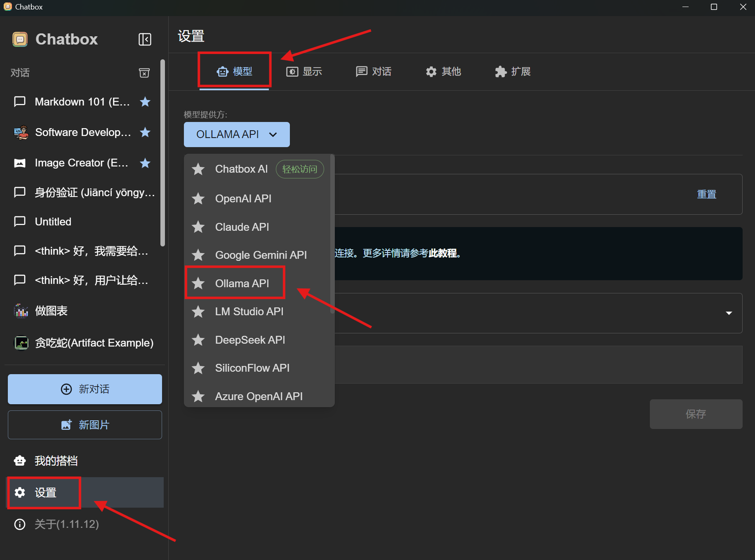
Task: Click the Chatbox logo icon
Action: pyautogui.click(x=20, y=40)
